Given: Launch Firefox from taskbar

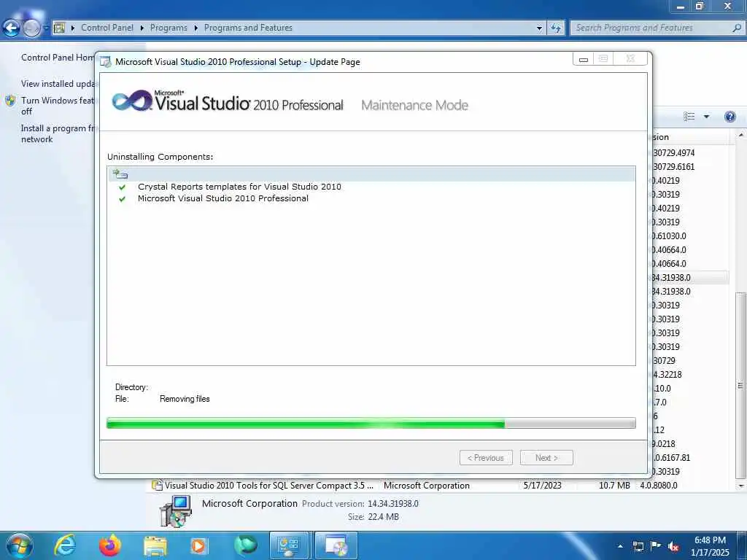Looking at the screenshot, I should 110,545.
